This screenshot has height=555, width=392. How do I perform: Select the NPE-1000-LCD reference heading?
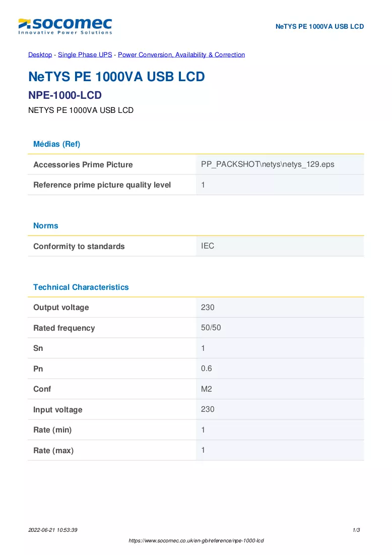click(x=64, y=95)
